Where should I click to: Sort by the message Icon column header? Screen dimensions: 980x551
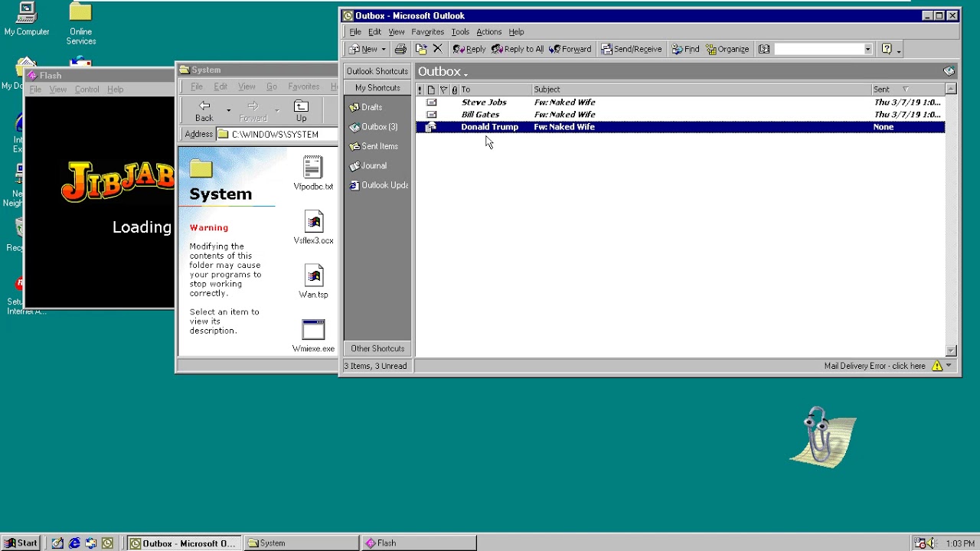pyautogui.click(x=431, y=90)
